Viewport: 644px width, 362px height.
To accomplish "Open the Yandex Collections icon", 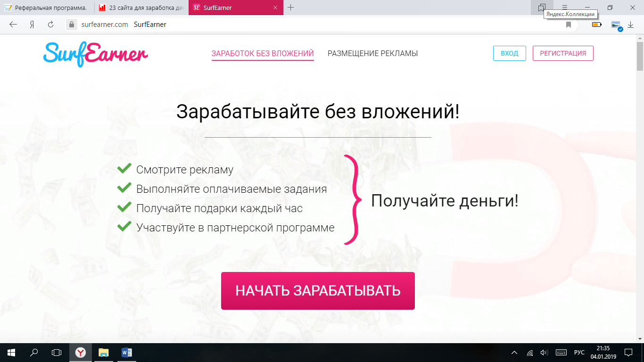I will (542, 8).
